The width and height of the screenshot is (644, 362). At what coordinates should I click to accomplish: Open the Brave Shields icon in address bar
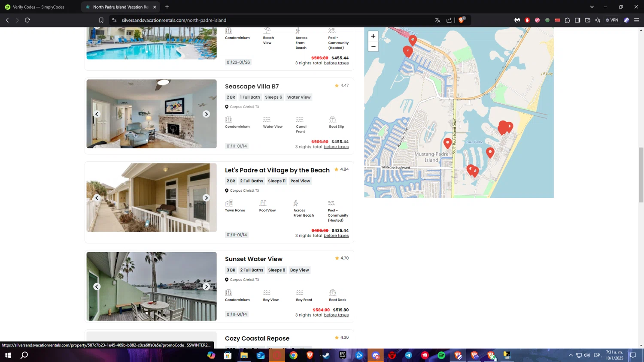[x=462, y=20]
